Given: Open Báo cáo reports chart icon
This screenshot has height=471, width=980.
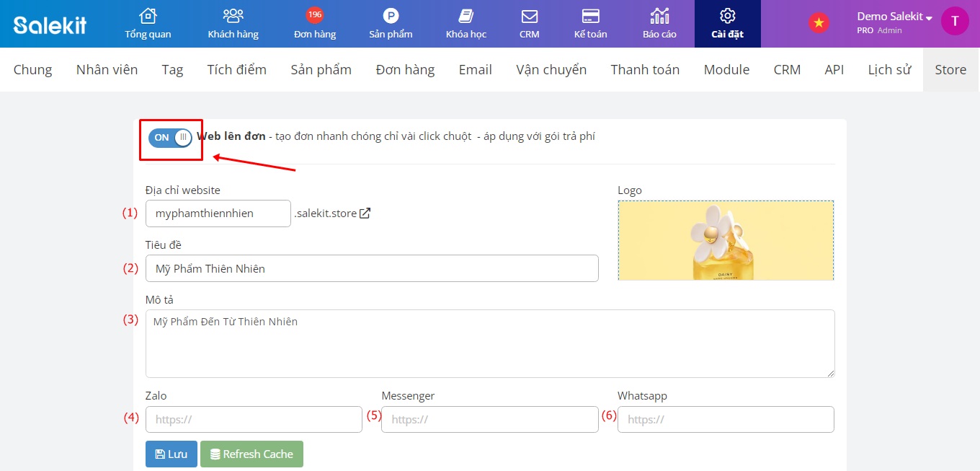Looking at the screenshot, I should pos(659,17).
